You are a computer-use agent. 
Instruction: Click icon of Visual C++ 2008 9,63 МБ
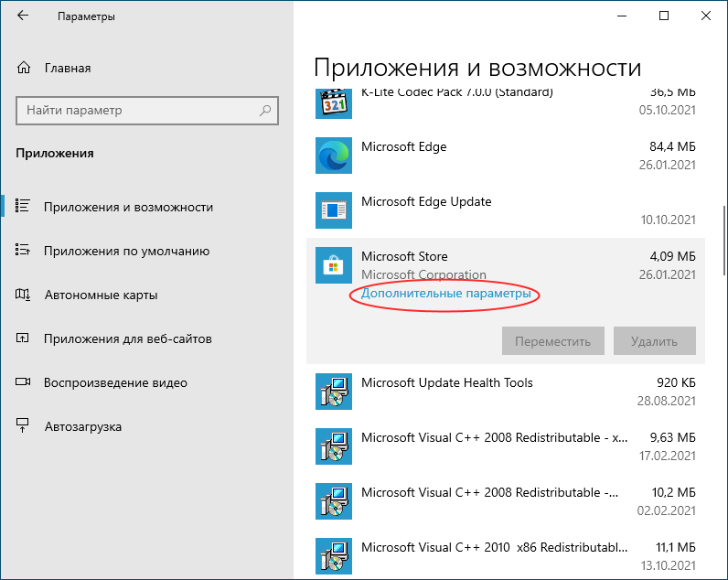click(333, 446)
